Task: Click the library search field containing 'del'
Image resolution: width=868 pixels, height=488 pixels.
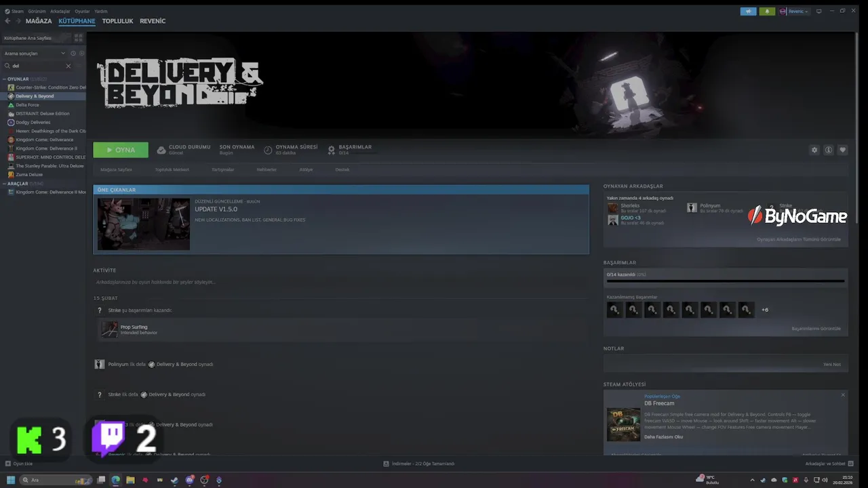Action: point(37,66)
